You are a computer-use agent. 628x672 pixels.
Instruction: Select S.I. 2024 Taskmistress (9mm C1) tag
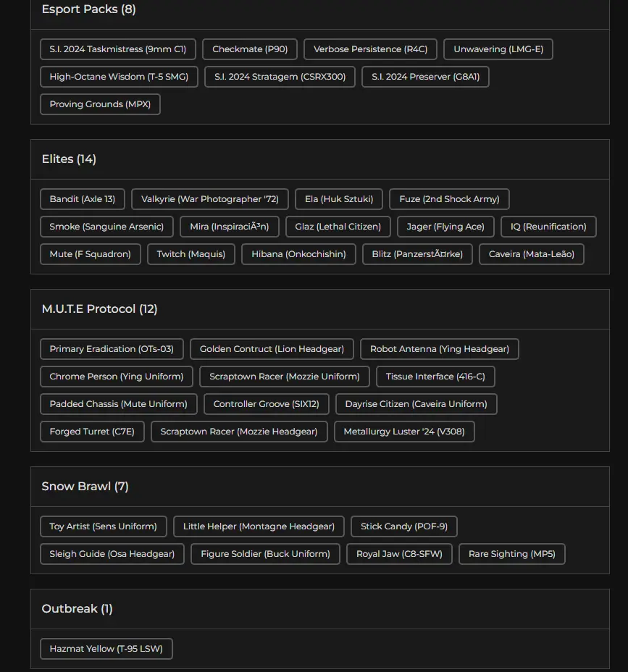point(117,49)
